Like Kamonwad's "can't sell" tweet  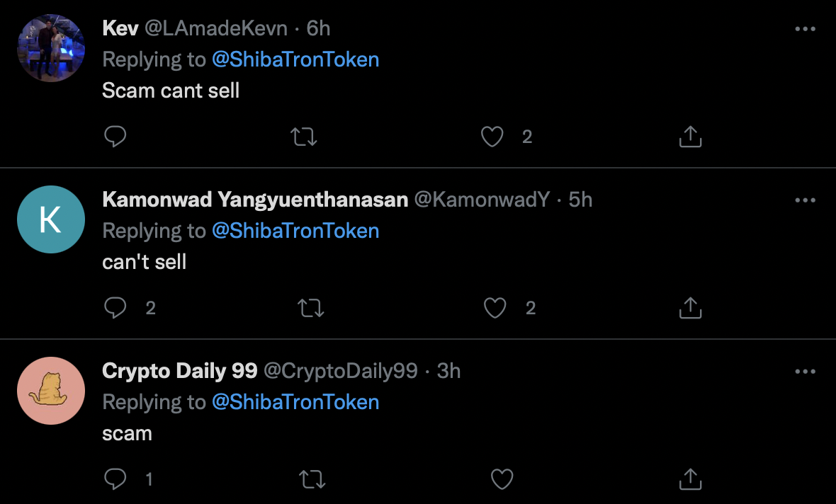click(x=495, y=308)
